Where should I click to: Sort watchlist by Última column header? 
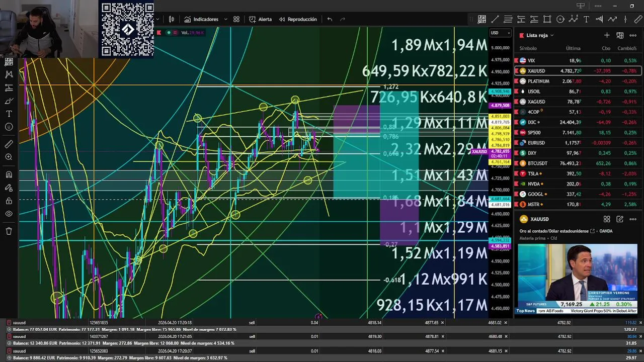(573, 48)
